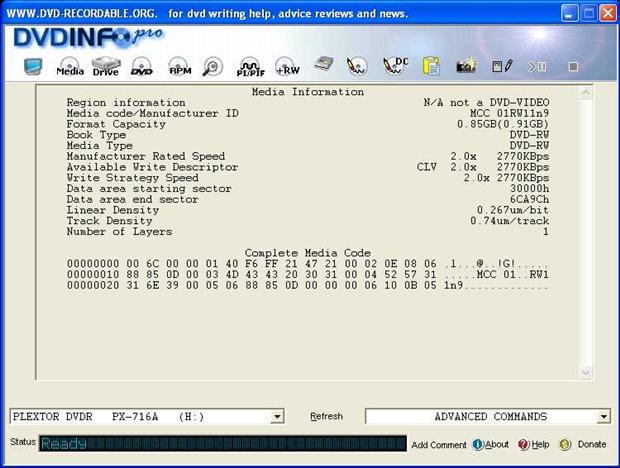Select the DVD disc toolbar icon

[142, 66]
